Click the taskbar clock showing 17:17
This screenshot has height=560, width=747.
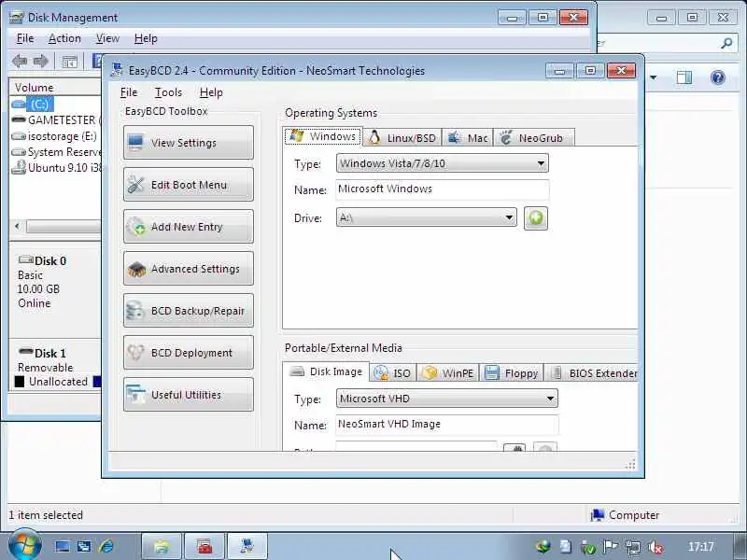701,547
